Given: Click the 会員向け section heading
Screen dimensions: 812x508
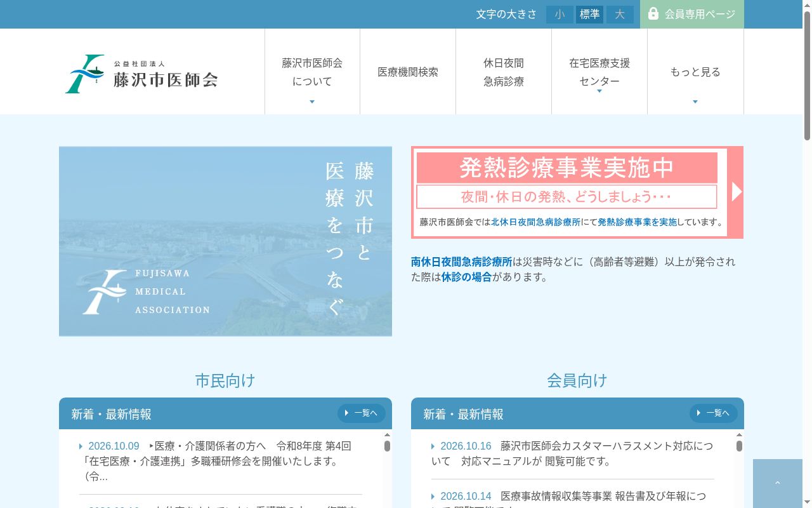Looking at the screenshot, I should (x=577, y=380).
